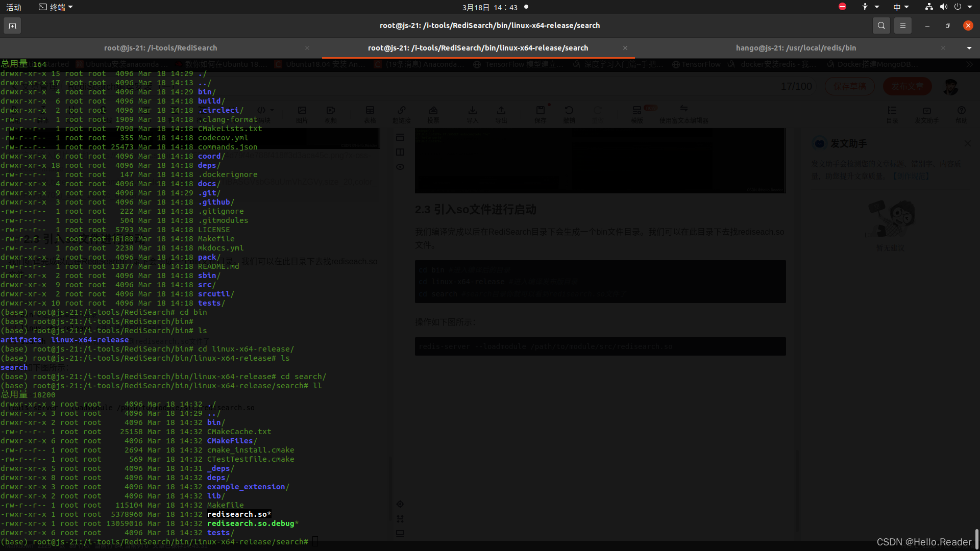Open the accessibility person icon menu
Screen dimensions: 980x551
point(865,7)
